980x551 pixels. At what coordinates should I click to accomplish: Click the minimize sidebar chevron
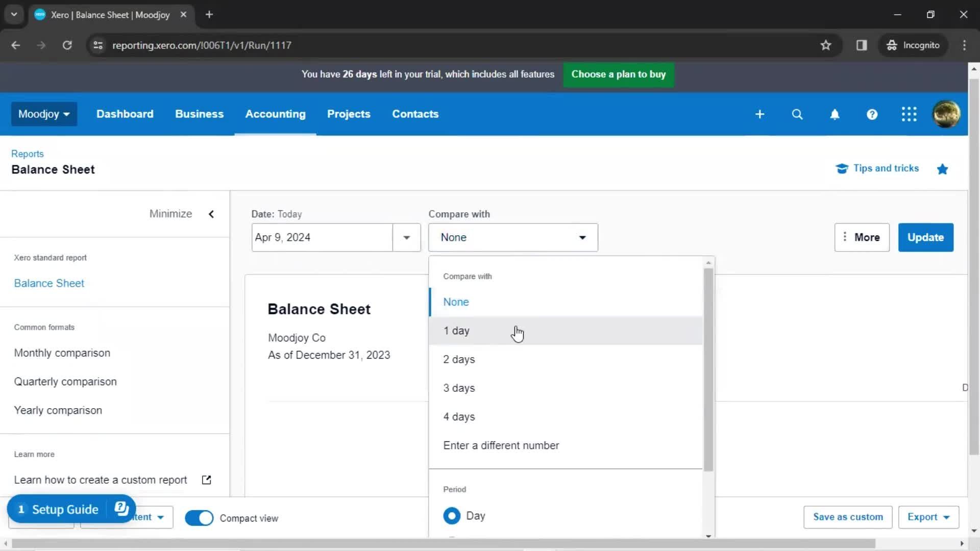click(211, 214)
